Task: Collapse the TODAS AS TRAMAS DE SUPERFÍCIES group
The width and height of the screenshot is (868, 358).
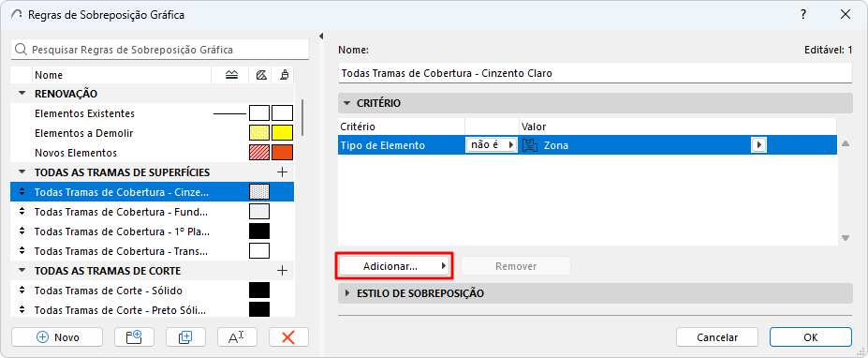Action: 22,172
